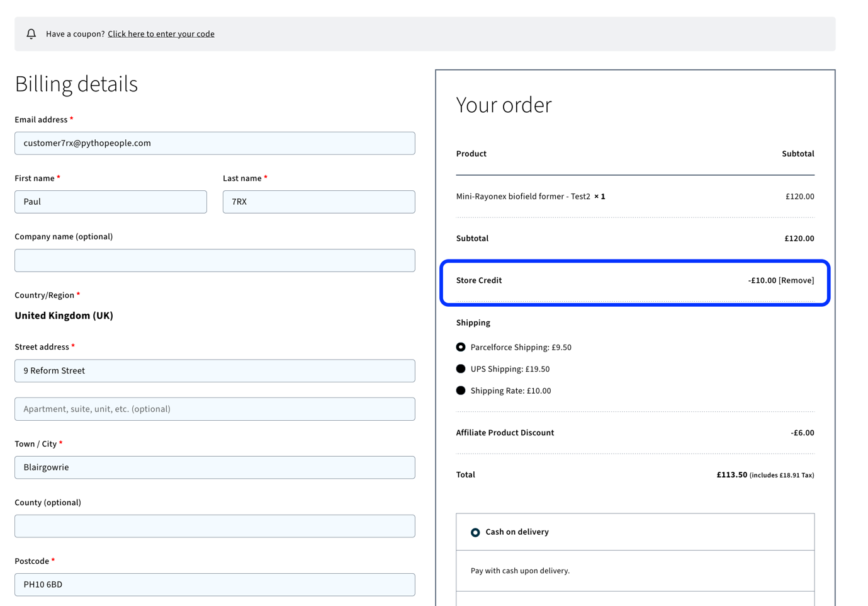
Task: Focus the First name field containing Paul
Action: pos(111,202)
